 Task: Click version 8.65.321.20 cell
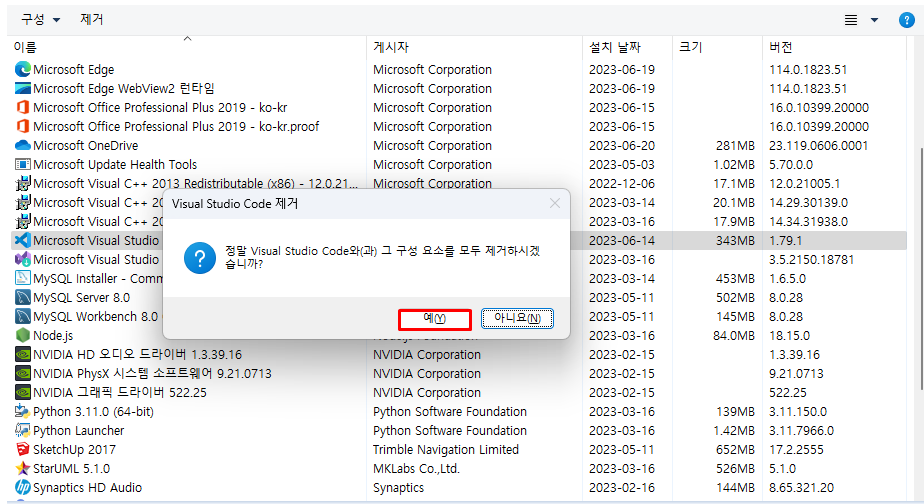(x=801, y=487)
